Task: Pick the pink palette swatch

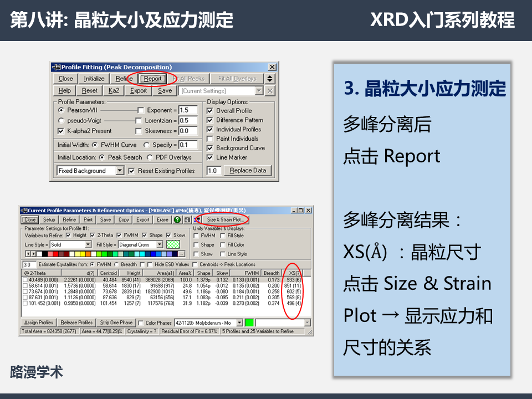Action: 50,254
